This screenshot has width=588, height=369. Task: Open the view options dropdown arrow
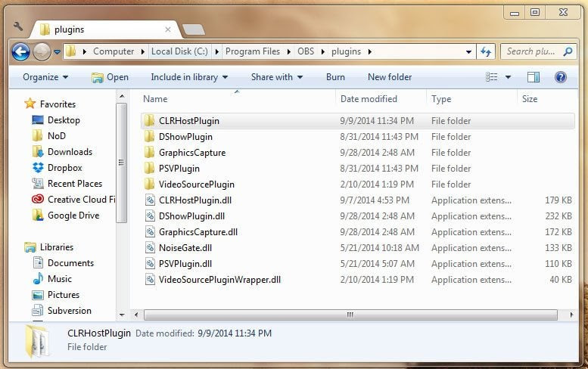(508, 77)
